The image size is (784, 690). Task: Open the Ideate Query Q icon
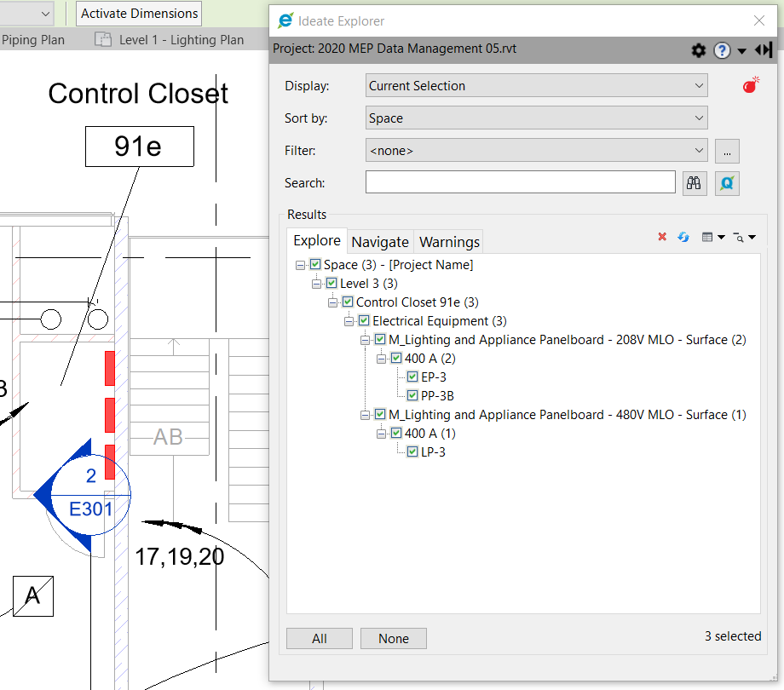pos(727,182)
